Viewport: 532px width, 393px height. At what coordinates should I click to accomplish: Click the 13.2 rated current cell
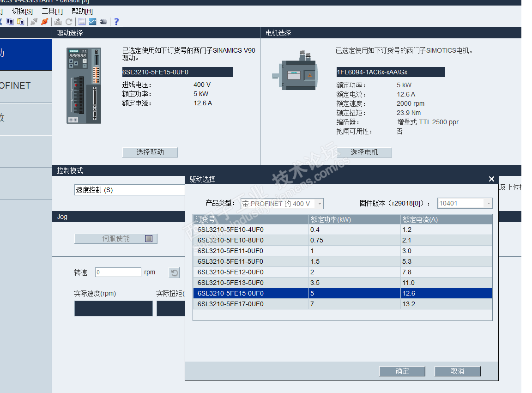click(447, 304)
